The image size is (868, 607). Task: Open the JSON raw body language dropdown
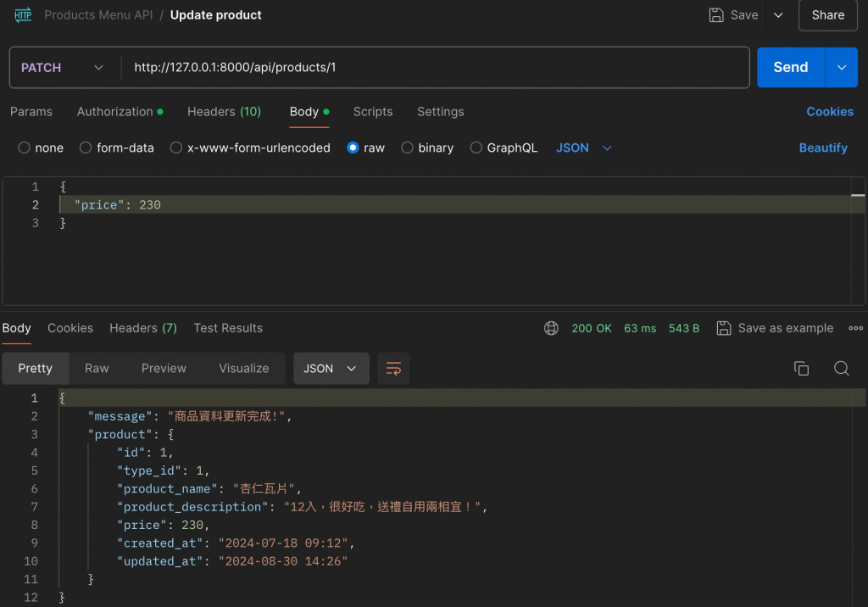(x=583, y=148)
